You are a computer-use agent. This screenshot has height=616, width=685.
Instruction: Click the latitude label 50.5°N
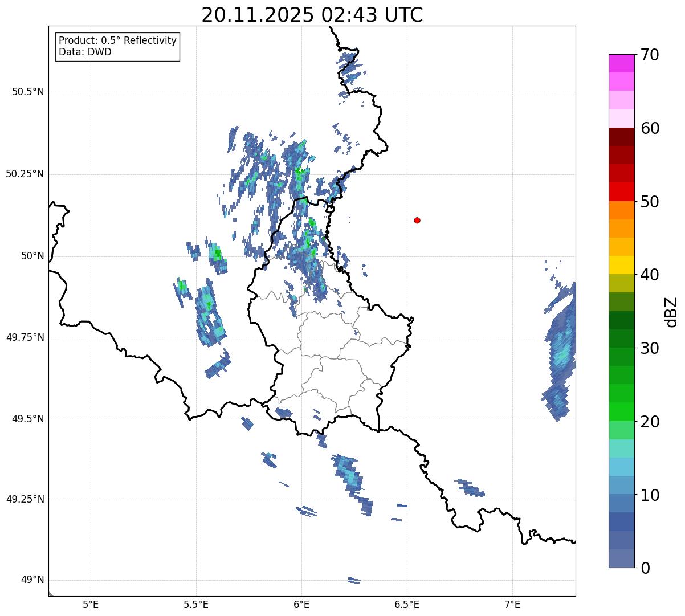point(28,92)
